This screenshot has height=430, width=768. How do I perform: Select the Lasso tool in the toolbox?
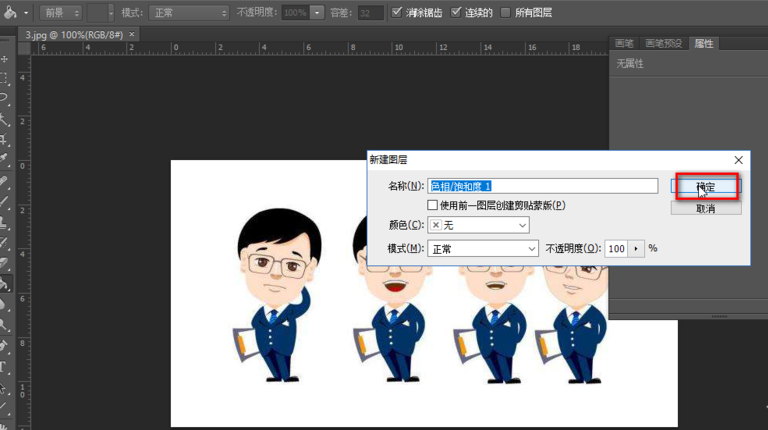coord(5,97)
